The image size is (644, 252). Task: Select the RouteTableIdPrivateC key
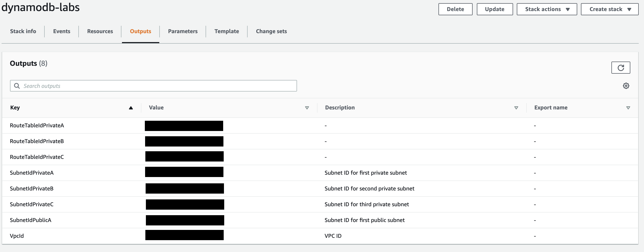click(37, 157)
